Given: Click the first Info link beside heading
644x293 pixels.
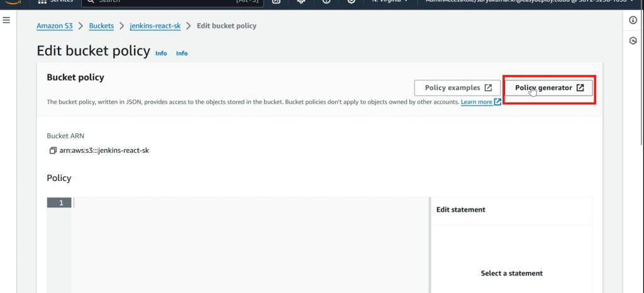Looking at the screenshot, I should [161, 53].
